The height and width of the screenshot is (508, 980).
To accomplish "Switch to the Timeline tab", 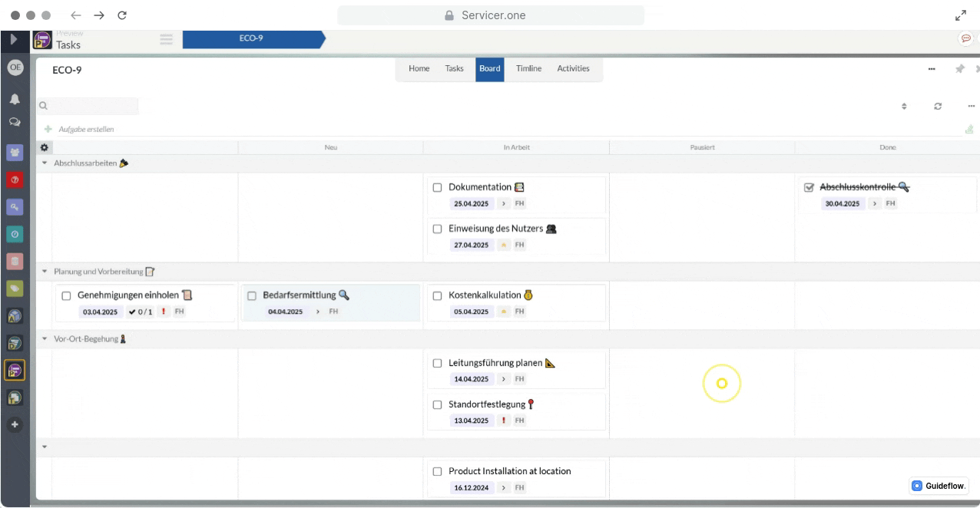I will [x=528, y=69].
